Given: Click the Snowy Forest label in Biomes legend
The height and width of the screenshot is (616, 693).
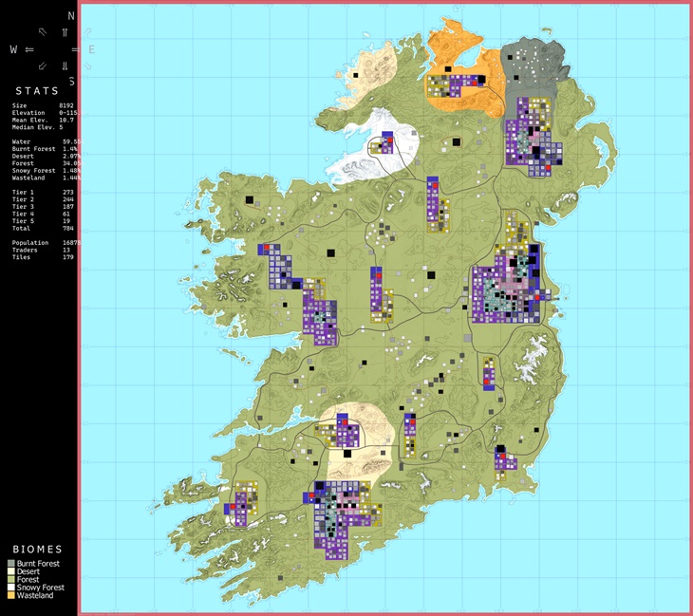Looking at the screenshot, I should click(x=41, y=588).
